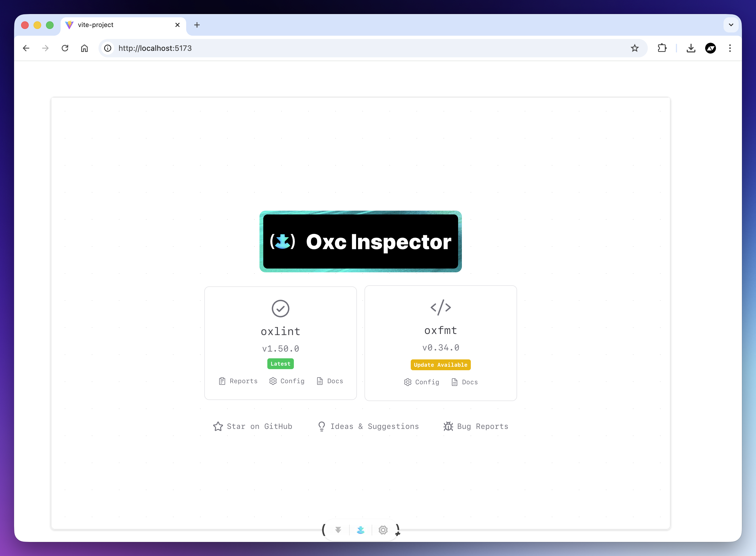Screen dimensions: 756x556
Task: Bookmark this page with the star icon
Action: (635, 48)
